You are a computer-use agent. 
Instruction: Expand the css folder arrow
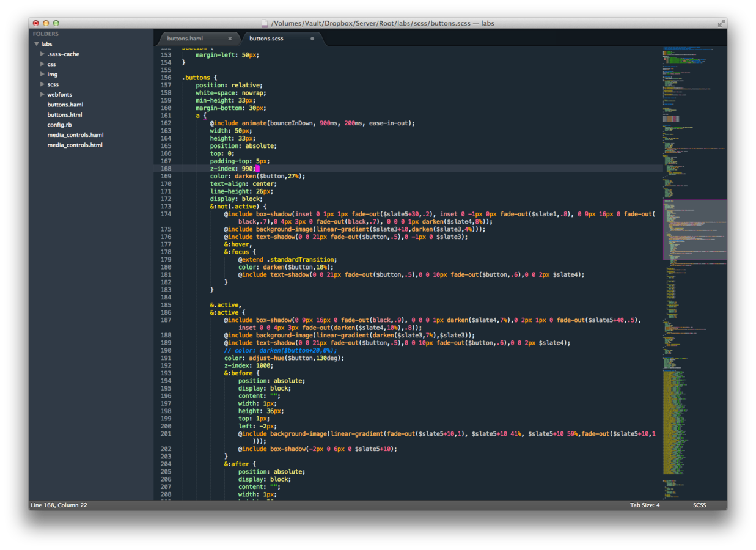tap(42, 64)
